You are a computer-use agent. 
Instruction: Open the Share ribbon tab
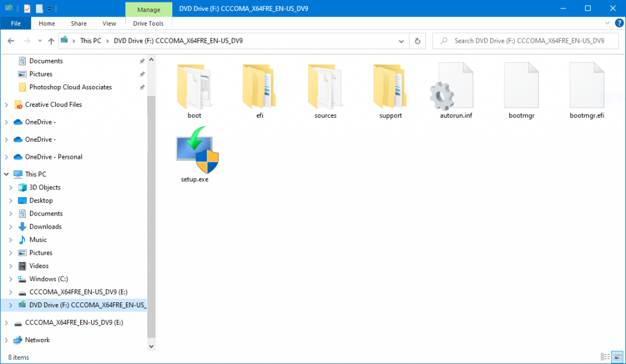[x=79, y=24]
